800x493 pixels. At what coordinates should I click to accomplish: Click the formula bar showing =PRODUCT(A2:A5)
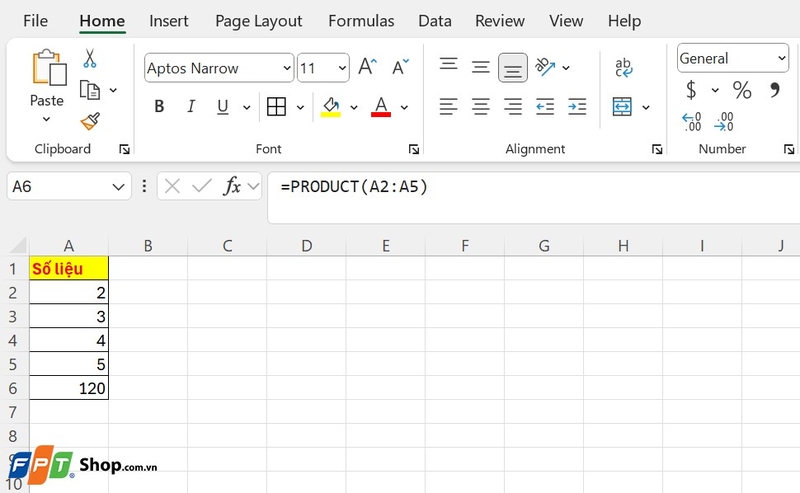[533, 198]
